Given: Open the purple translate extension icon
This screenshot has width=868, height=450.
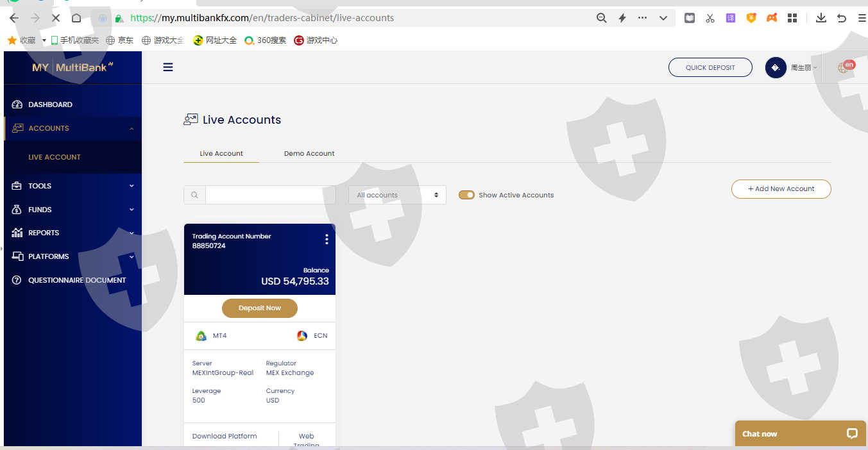Looking at the screenshot, I should pos(731,18).
